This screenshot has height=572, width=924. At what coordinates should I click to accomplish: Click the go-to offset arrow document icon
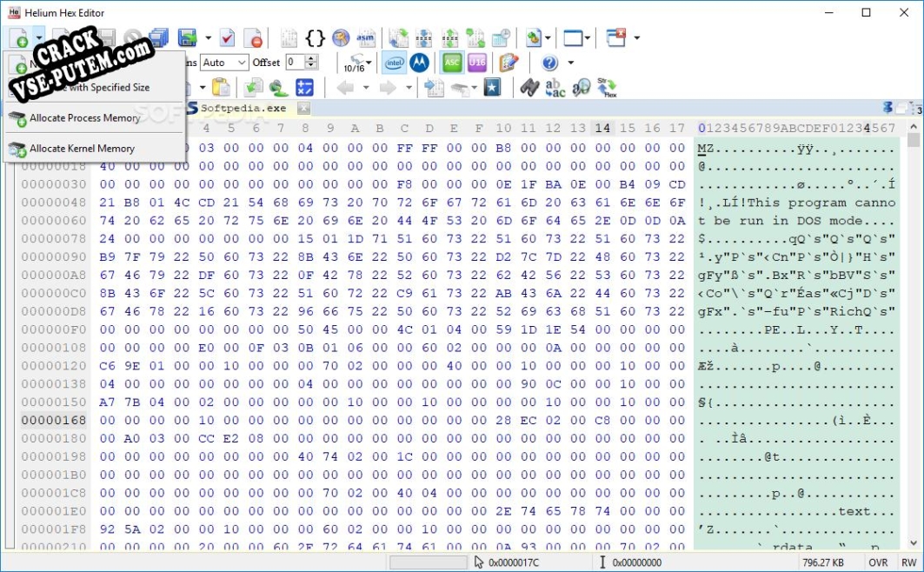tap(434, 87)
